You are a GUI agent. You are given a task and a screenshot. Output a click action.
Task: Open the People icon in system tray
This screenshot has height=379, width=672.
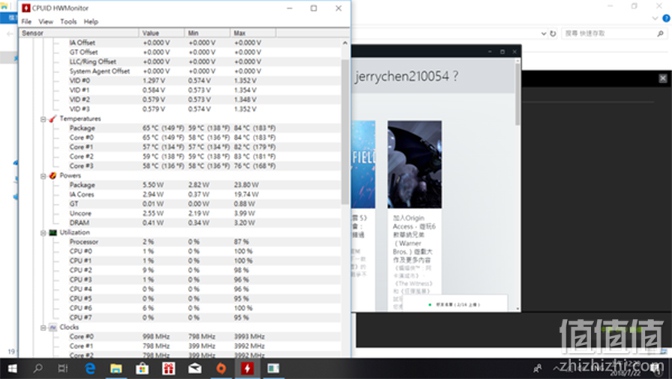pyautogui.click(x=537, y=368)
